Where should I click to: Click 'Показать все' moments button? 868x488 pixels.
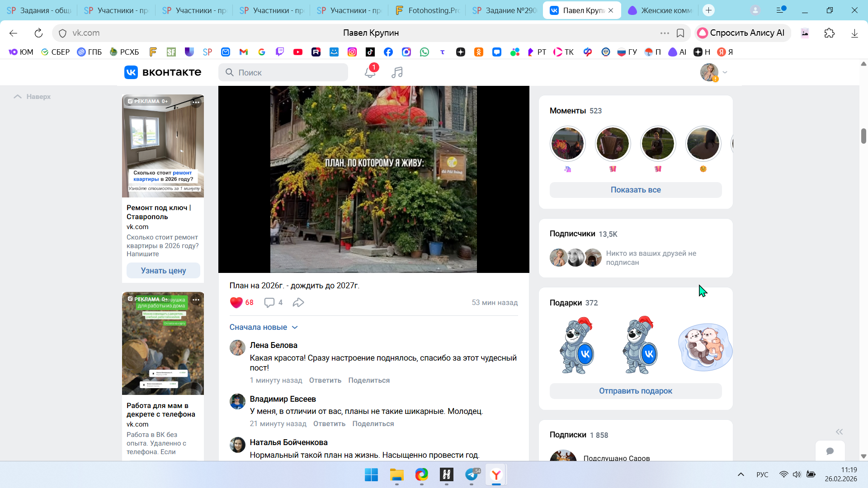point(635,190)
